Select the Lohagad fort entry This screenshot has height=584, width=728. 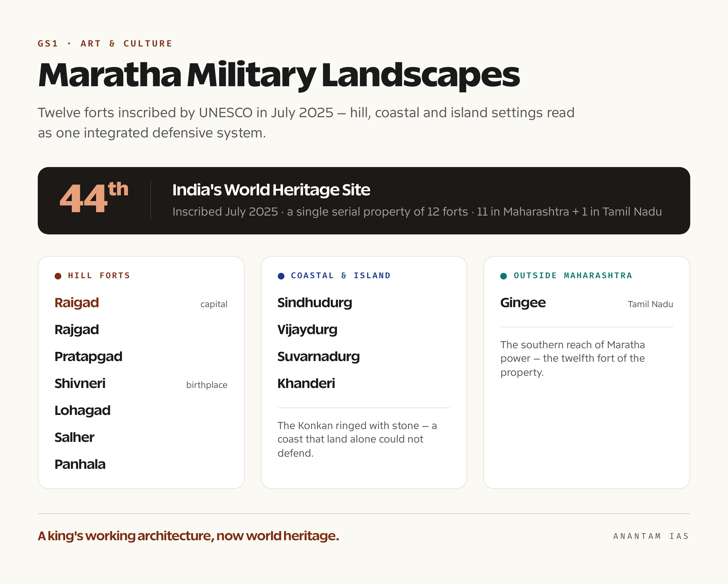(x=82, y=411)
